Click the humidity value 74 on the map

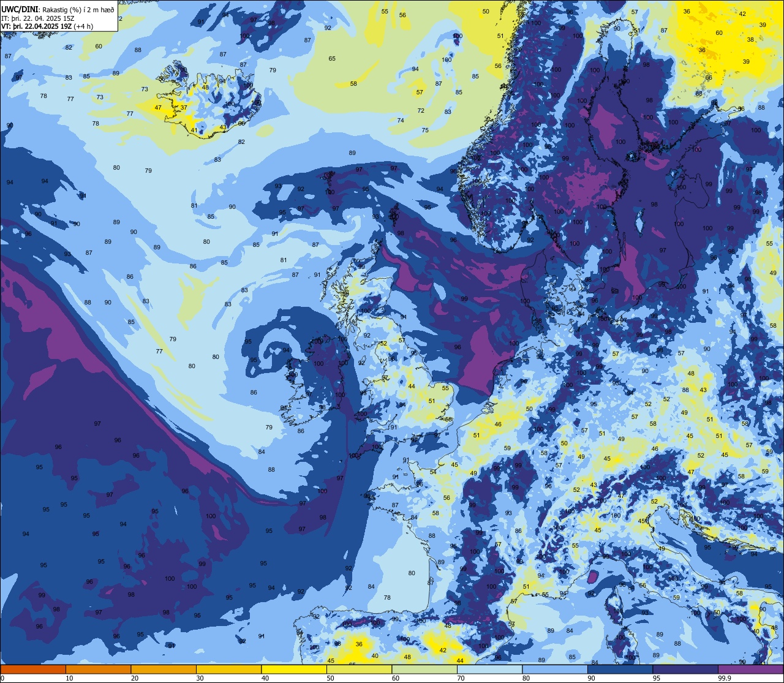click(x=401, y=121)
